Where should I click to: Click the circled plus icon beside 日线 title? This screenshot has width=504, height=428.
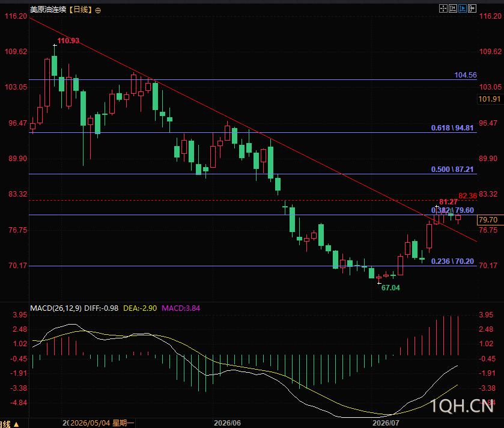98,11
